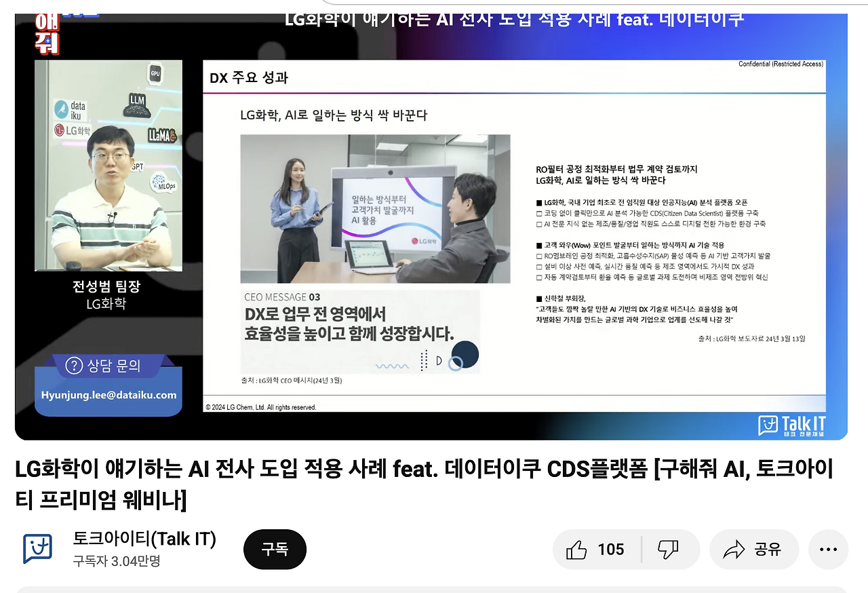Open the 토크아이티(Talk IT) channel page
Viewport: 868px width, 593px height.
click(x=144, y=539)
